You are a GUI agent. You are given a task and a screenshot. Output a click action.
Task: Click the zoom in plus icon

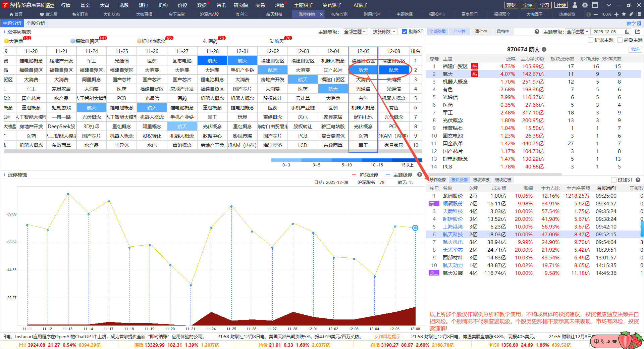click(x=616, y=14)
